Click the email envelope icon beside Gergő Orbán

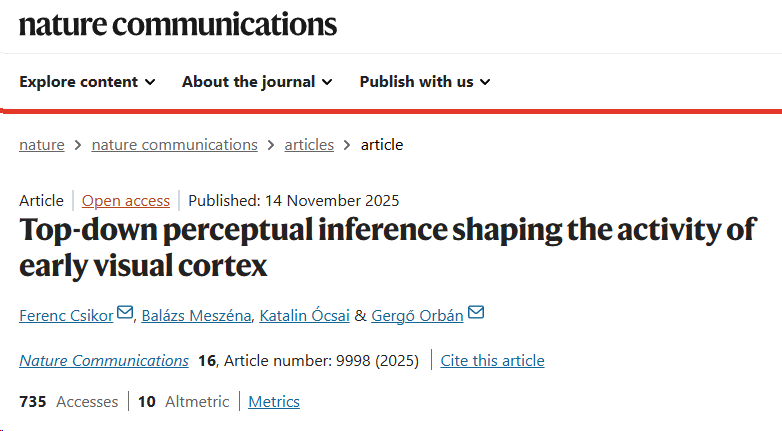tap(476, 313)
